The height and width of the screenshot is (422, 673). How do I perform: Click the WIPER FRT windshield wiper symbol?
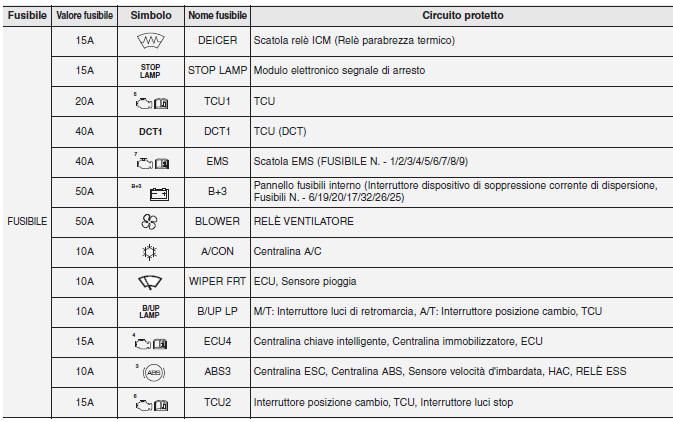point(150,281)
